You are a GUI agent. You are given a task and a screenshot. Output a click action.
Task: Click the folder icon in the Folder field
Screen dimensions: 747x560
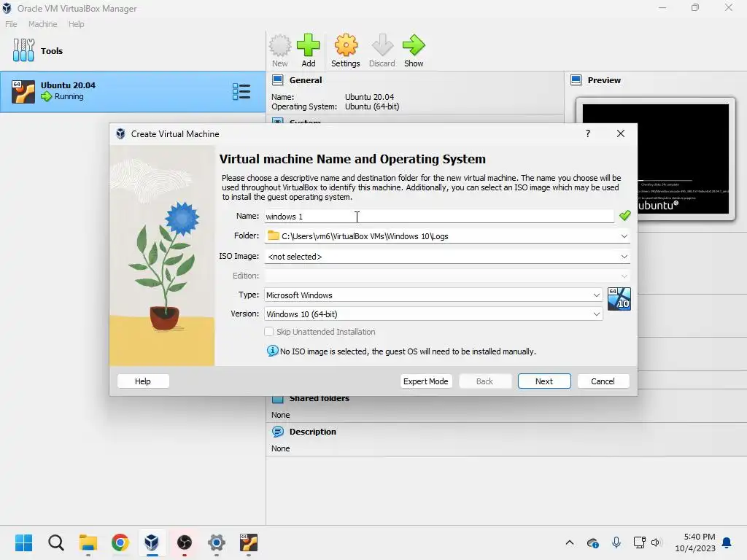273,236
